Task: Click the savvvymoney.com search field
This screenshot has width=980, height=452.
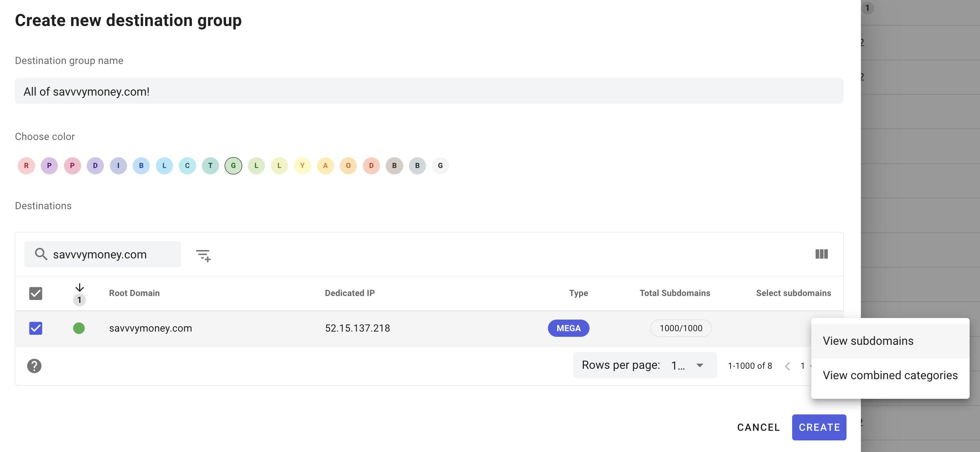Action: pyautogui.click(x=103, y=254)
